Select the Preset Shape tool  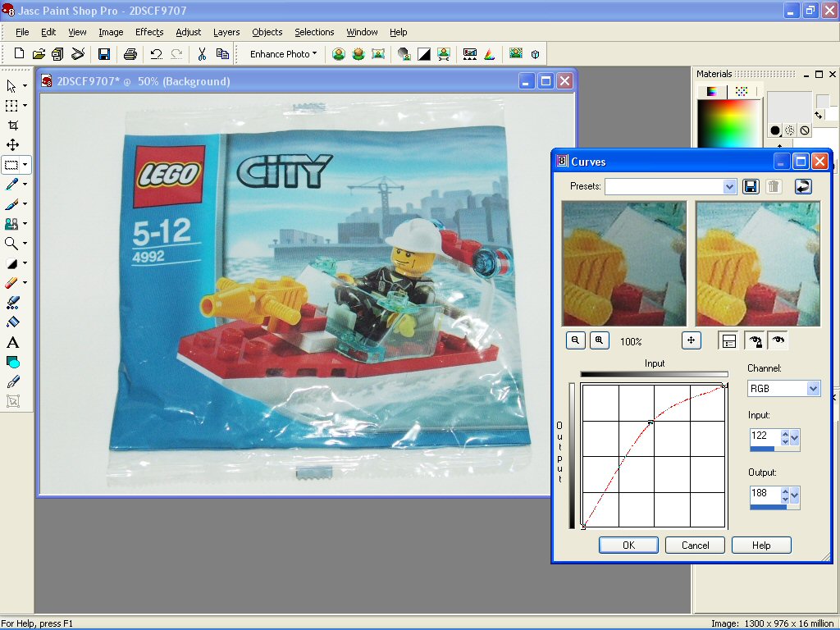(13, 362)
